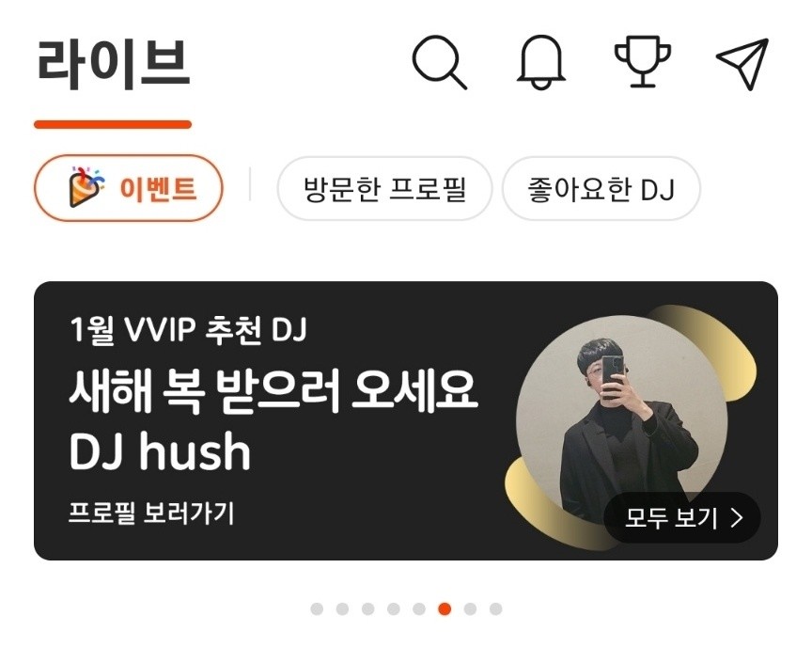Click the 새해 복 받으러 오세요 banner title

pyautogui.click(x=273, y=391)
